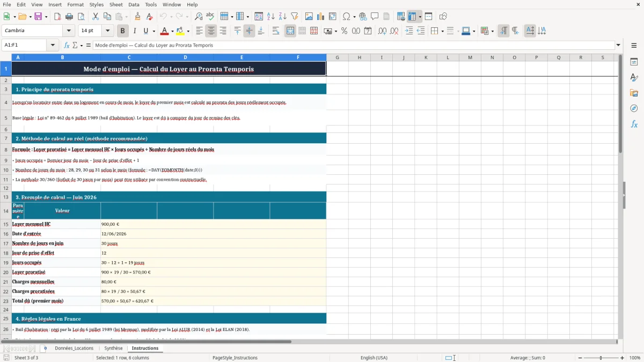Open Draw Functions shapes icon
The image size is (644, 362).
coord(443,17)
